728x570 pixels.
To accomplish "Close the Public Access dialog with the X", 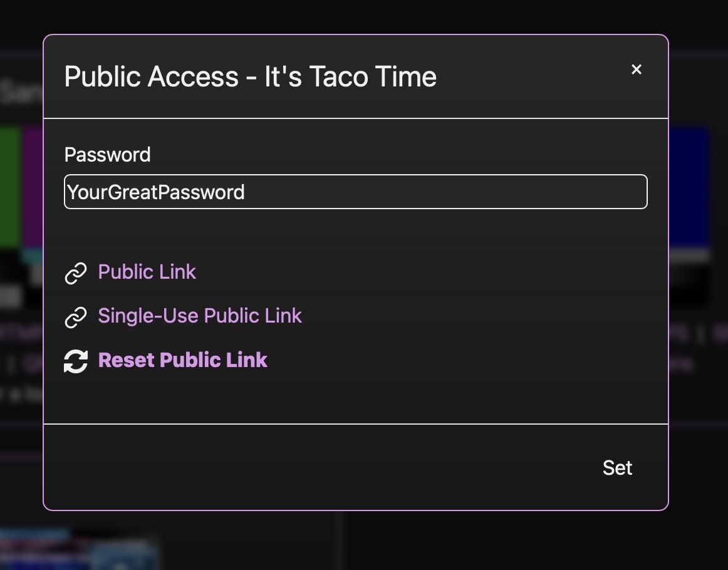I will click(636, 70).
